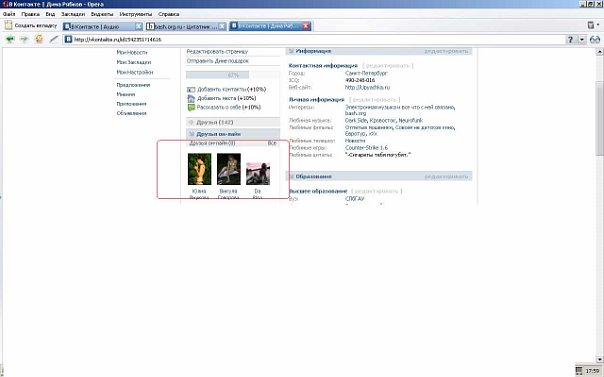The image size is (604, 377).
Task: Reload the page using the reload icon
Action: pyautogui.click(x=39, y=39)
